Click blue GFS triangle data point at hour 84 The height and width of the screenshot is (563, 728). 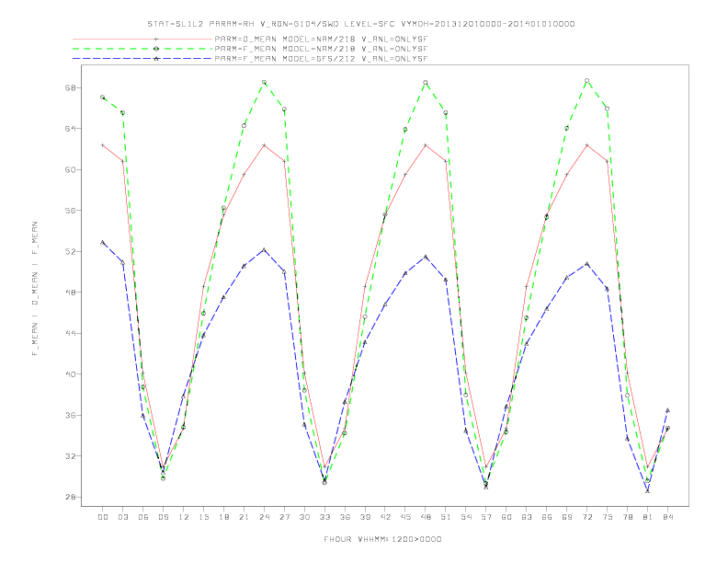[x=667, y=410]
